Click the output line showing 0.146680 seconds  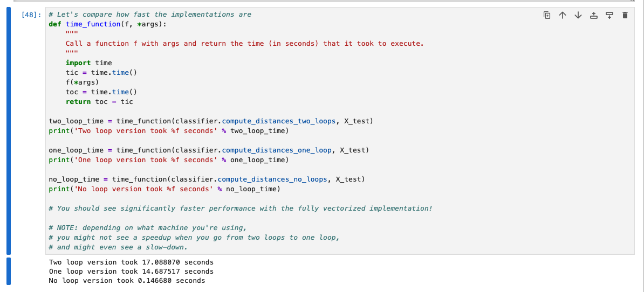pos(127,281)
